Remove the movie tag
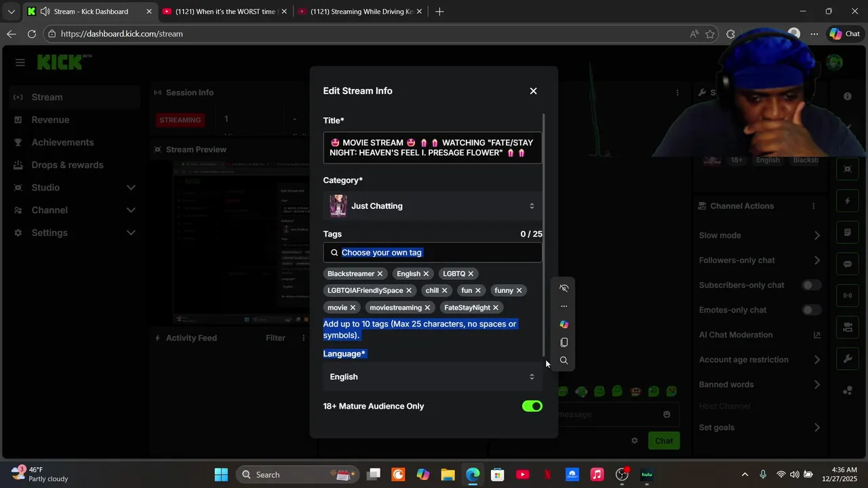868x488 pixels. (353, 308)
